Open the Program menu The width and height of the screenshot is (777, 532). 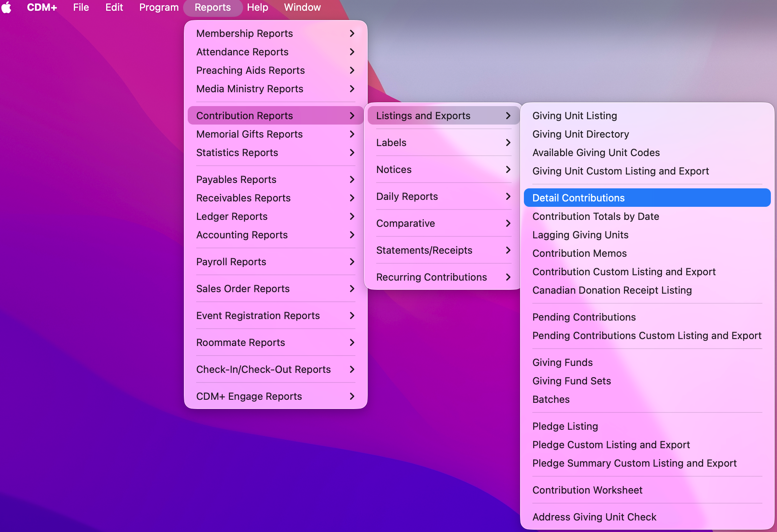pos(159,7)
